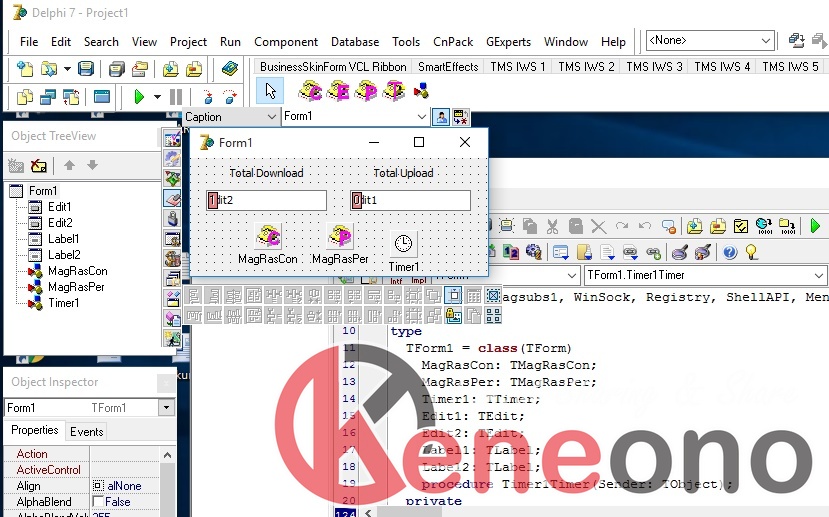Select Edit1 in Object TreeView
Viewport: 829px width, 517px height.
(x=59, y=207)
